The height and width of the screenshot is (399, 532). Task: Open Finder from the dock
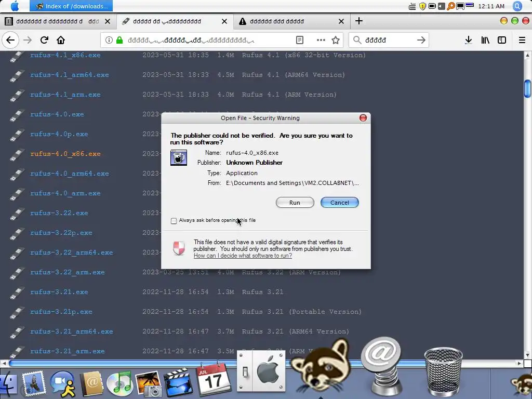8,385
